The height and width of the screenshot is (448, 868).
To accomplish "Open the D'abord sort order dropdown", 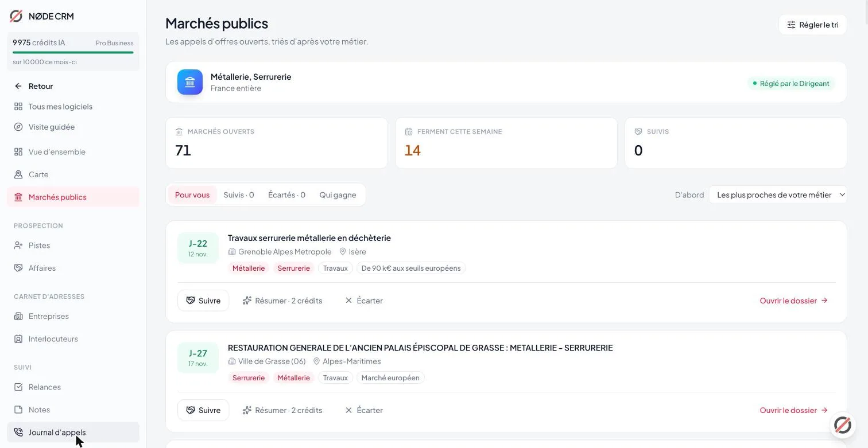I will tap(778, 195).
